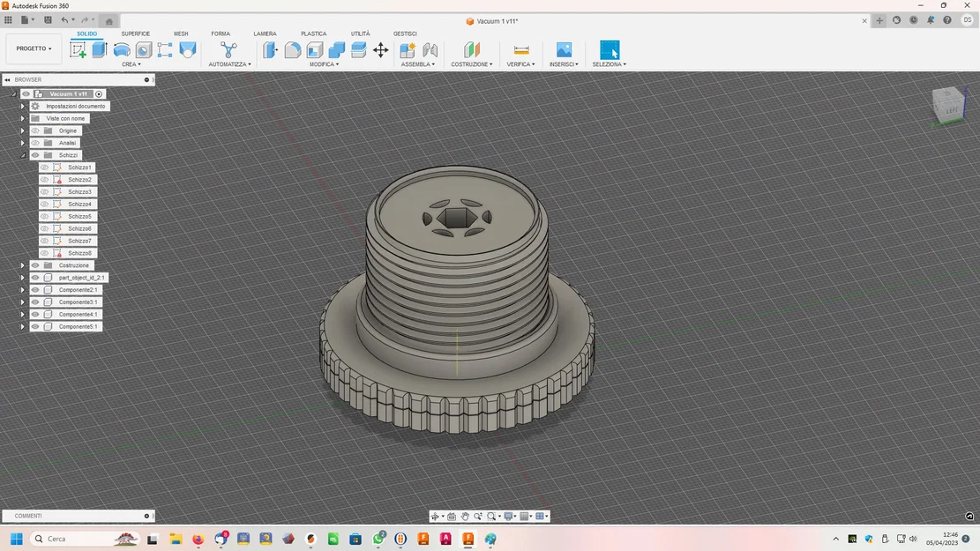Hide Componente2:1 with its eye icon
Image resolution: width=980 pixels, height=551 pixels.
pyautogui.click(x=35, y=290)
